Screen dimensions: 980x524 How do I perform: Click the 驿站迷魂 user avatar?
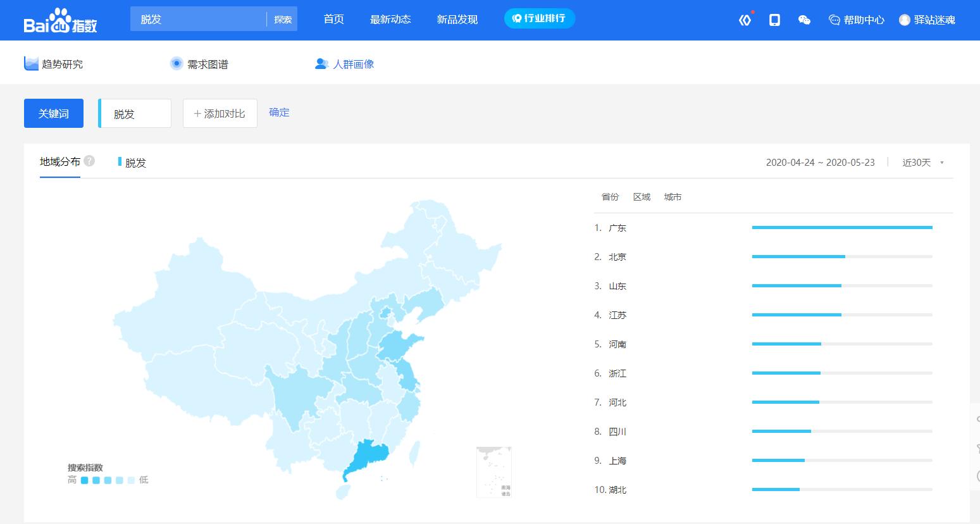tap(903, 20)
